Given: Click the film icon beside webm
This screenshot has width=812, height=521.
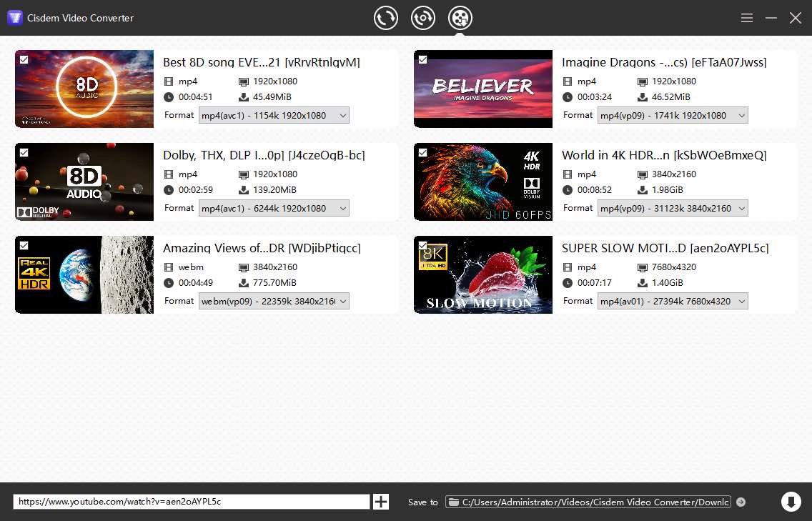Looking at the screenshot, I should pyautogui.click(x=168, y=267).
